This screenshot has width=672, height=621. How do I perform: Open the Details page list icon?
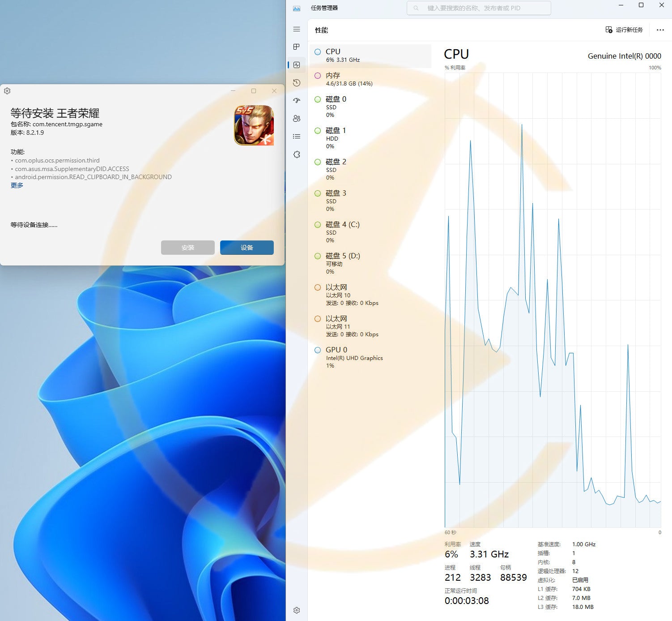pos(296,137)
